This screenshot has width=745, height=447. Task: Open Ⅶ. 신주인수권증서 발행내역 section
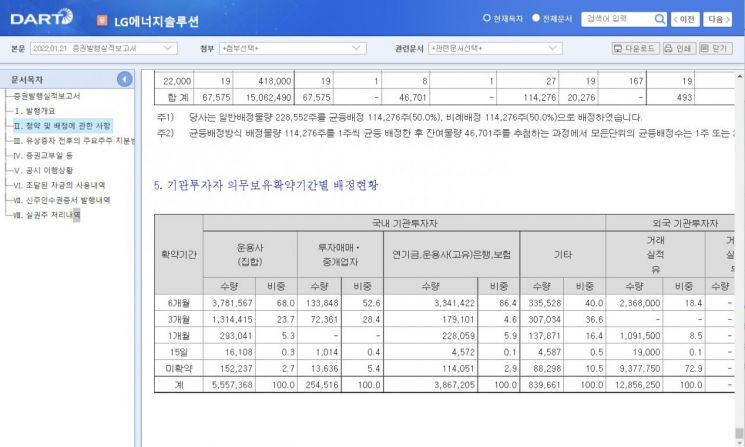(x=62, y=200)
